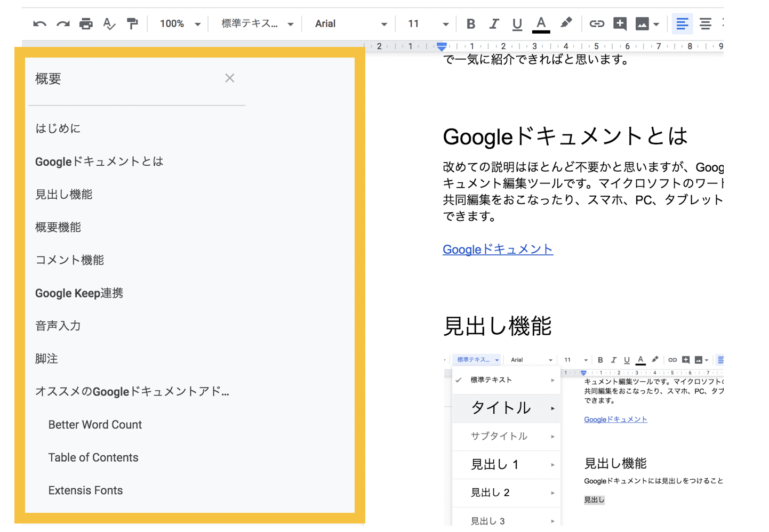
Task: Set center text alignment
Action: coord(705,24)
